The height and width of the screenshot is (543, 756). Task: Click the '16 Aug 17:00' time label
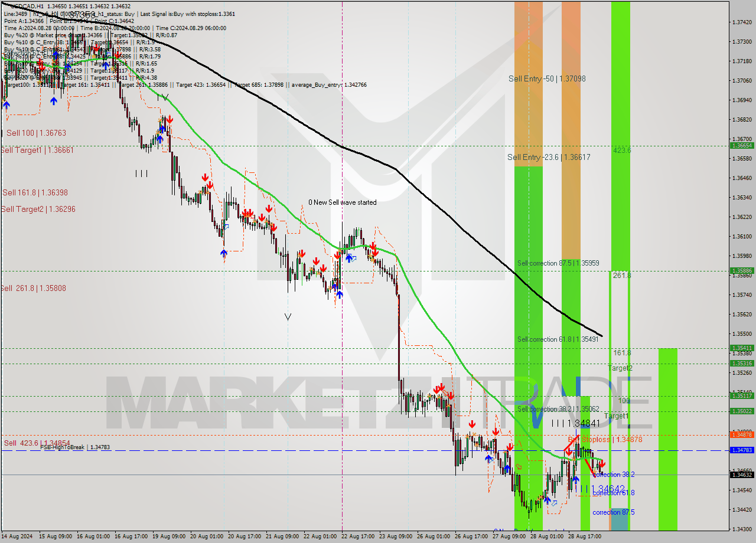132,537
